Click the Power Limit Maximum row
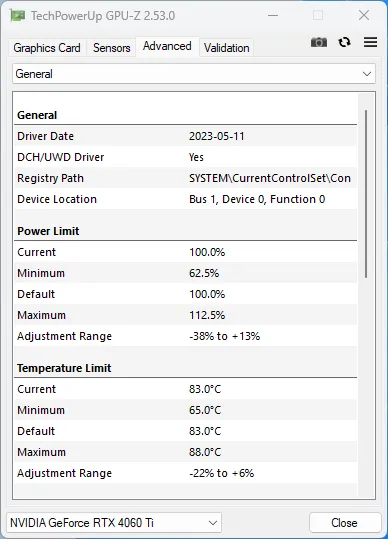The image size is (388, 539). click(x=185, y=315)
